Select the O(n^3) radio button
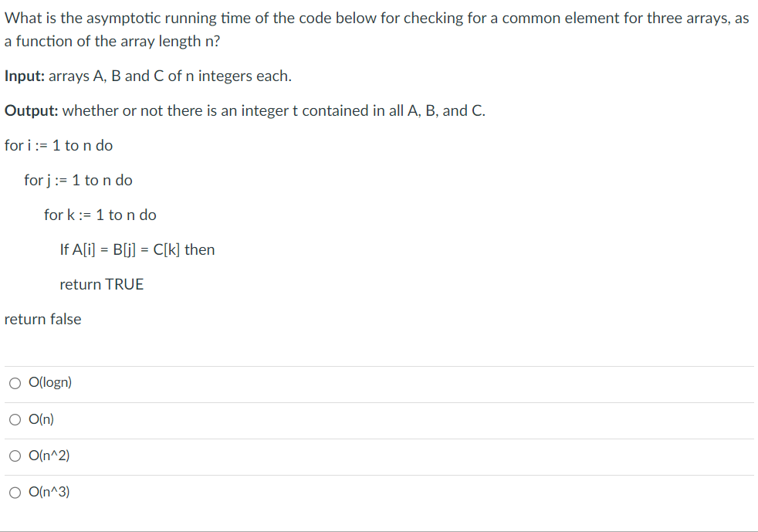The width and height of the screenshot is (758, 532). tap(15, 492)
